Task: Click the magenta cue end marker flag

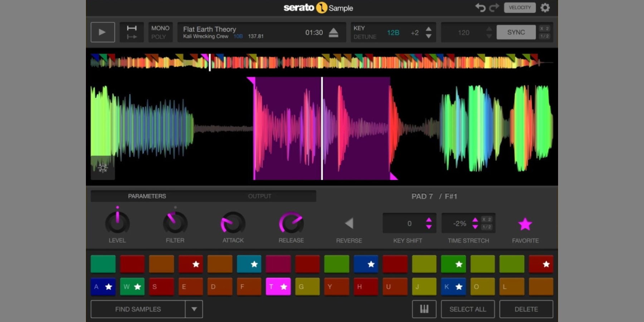Action: click(393, 176)
